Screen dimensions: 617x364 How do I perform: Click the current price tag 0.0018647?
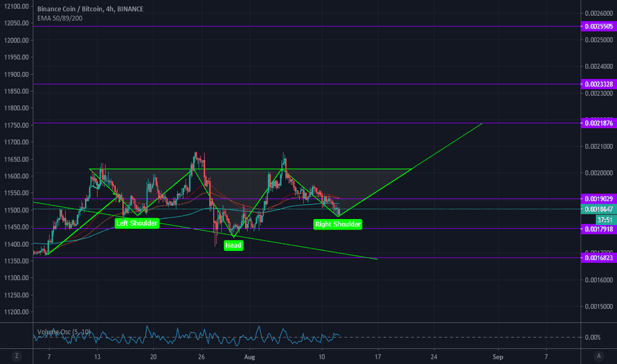(x=598, y=209)
